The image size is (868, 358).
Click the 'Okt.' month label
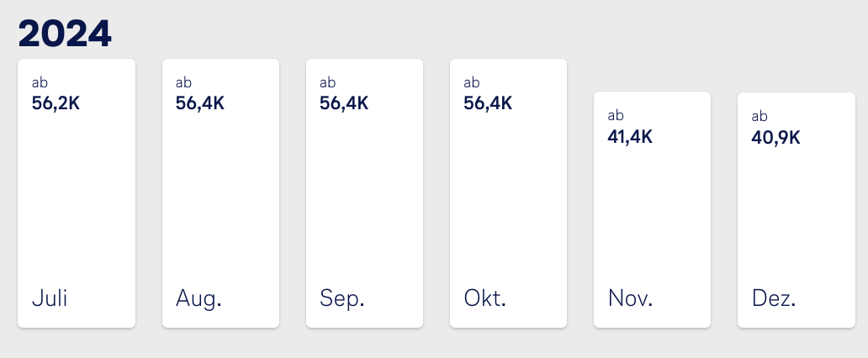tap(485, 298)
